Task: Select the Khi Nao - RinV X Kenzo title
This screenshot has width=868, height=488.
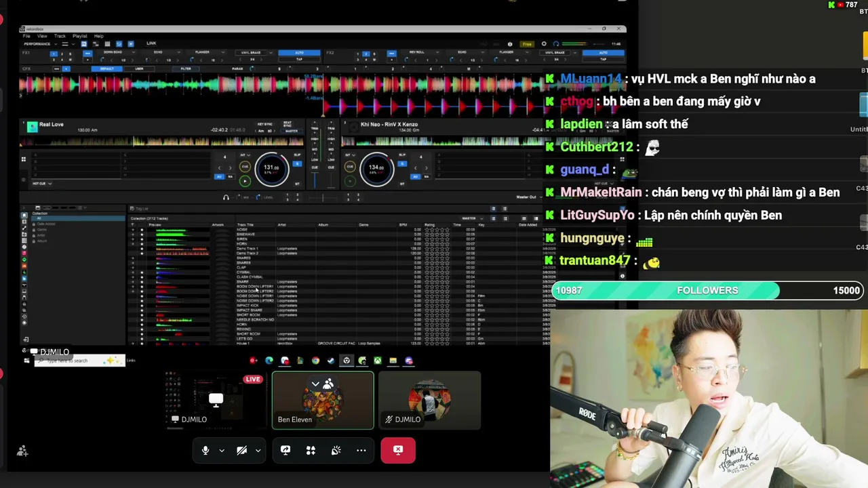Action: [389, 125]
